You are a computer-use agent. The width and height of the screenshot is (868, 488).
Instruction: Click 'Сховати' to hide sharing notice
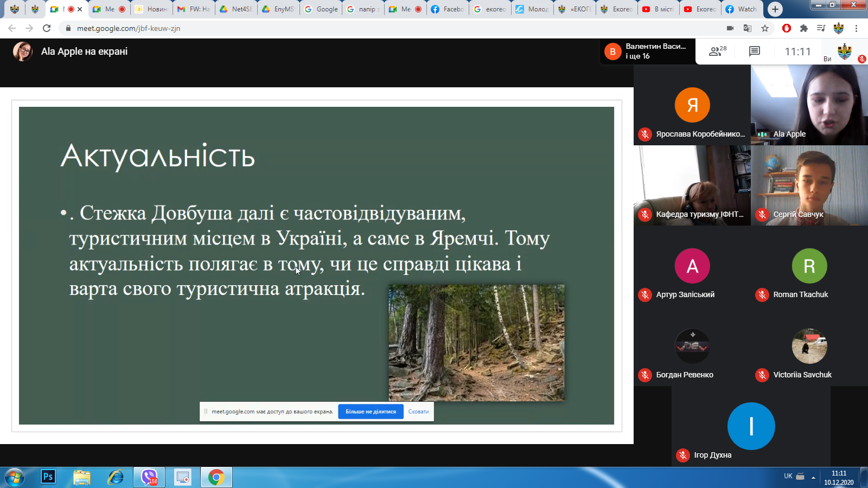point(418,412)
